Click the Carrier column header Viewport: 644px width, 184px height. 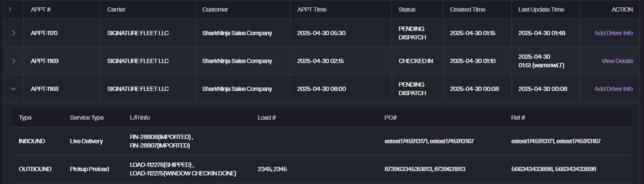pos(116,9)
